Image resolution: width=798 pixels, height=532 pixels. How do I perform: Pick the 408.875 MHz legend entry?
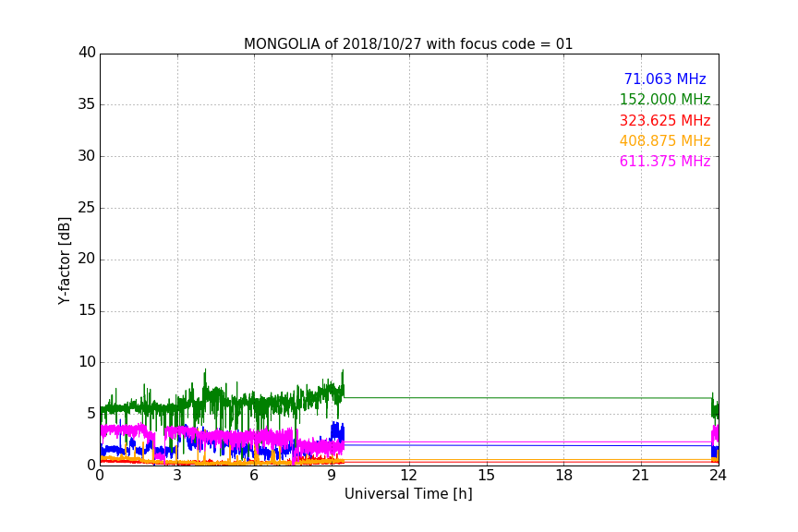tap(664, 141)
